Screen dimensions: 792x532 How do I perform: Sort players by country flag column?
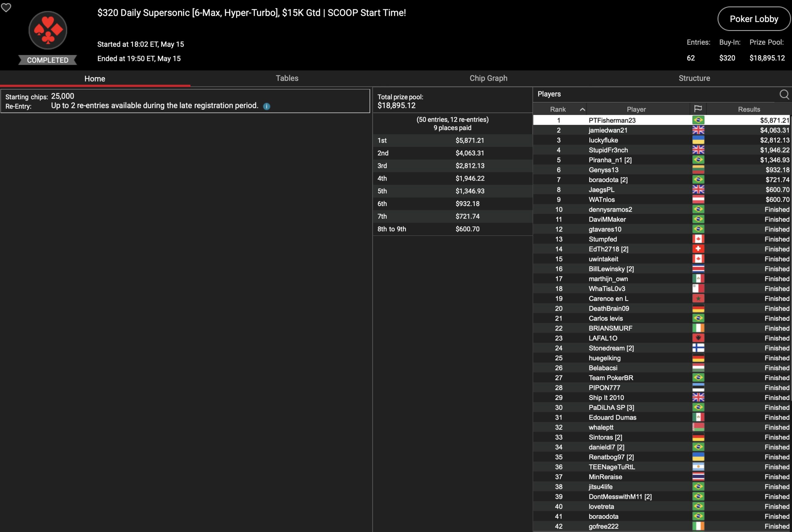pos(698,109)
